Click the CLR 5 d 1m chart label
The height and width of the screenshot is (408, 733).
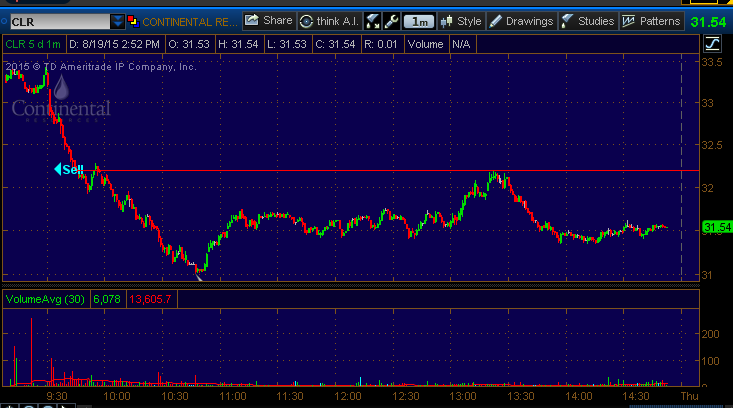32,44
